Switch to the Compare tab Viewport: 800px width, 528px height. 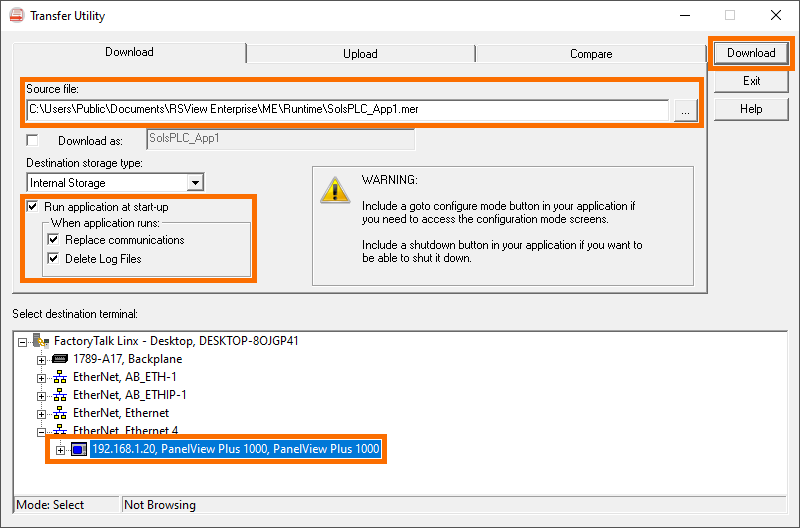point(591,54)
